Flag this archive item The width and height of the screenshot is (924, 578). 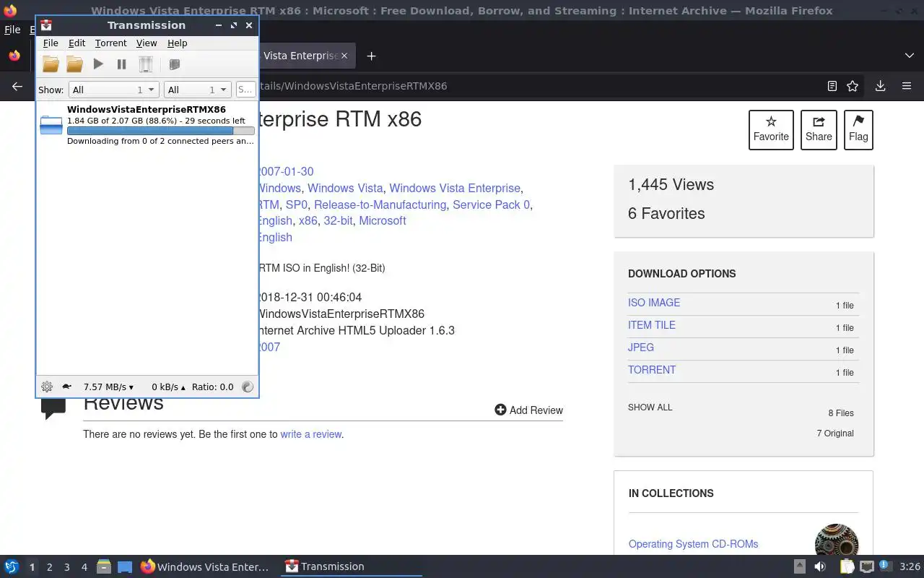[x=858, y=130]
